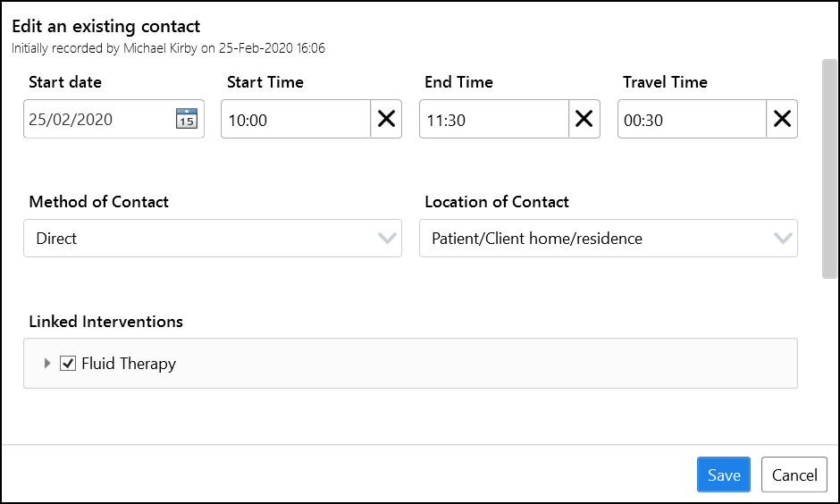Click the vertical scrollbar of the dialog
The image size is (840, 504).
829,170
